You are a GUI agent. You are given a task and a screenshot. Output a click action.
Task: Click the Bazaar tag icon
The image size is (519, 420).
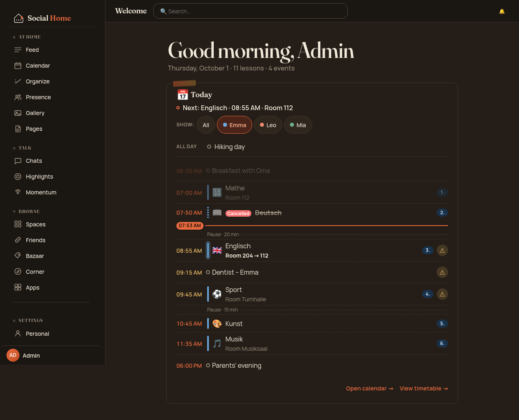(x=18, y=256)
